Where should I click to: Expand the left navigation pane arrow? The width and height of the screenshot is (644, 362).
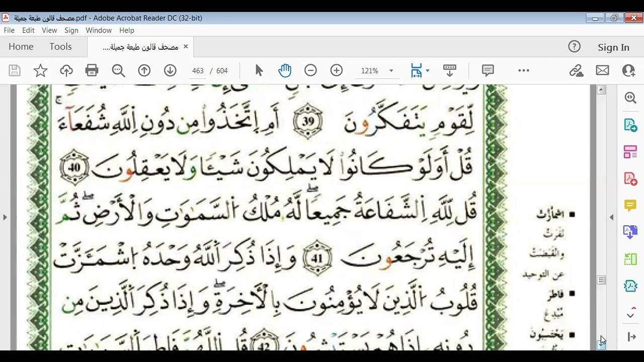click(5, 217)
